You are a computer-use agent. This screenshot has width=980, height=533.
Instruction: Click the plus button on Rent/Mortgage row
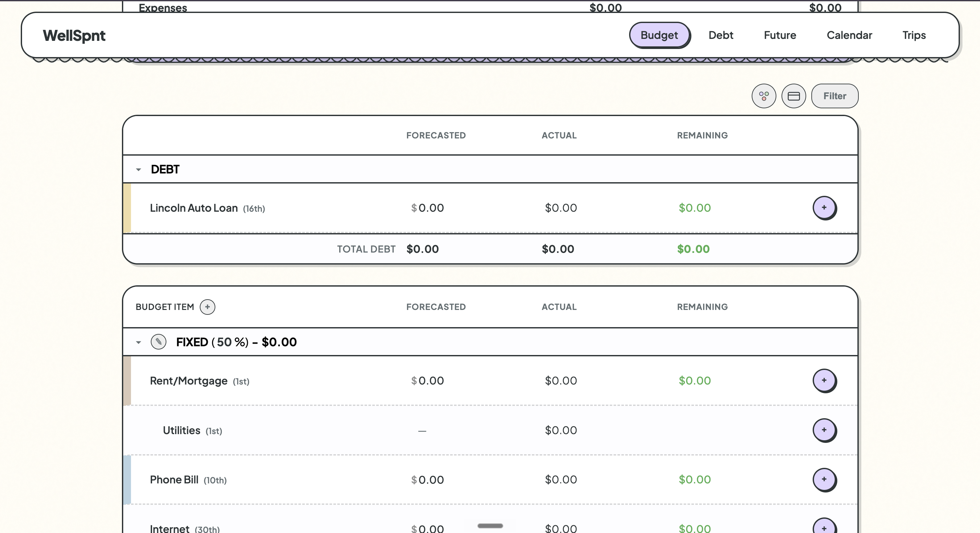coord(824,380)
